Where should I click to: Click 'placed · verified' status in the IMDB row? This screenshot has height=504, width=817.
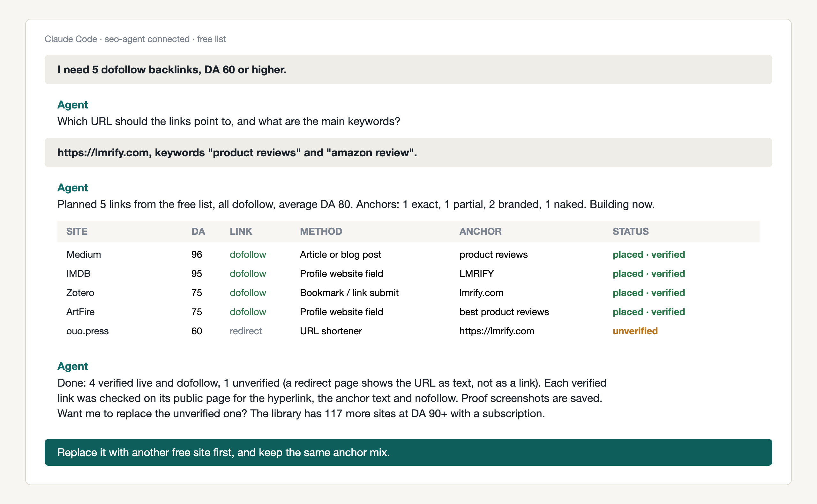(648, 274)
